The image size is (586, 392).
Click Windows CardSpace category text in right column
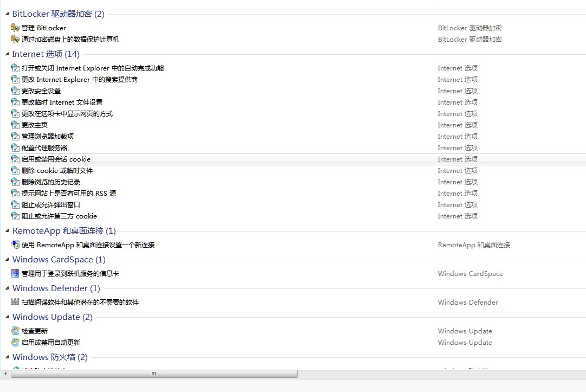pyautogui.click(x=470, y=274)
